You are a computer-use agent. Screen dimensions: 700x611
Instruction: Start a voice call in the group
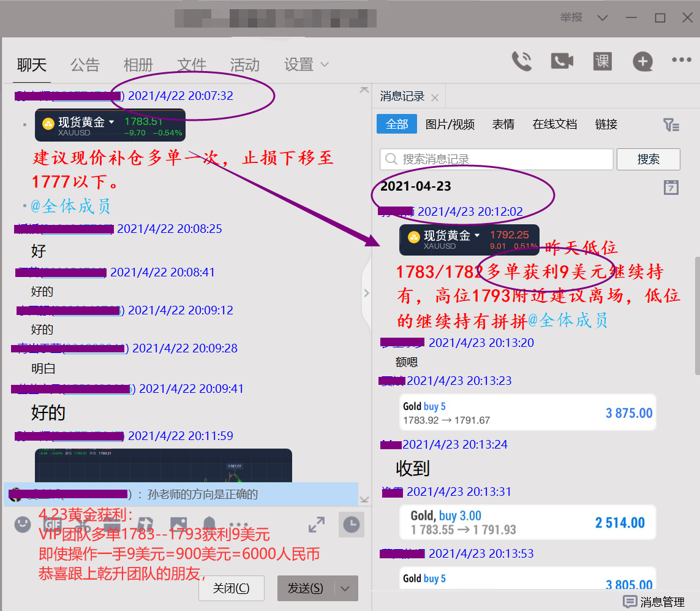[x=522, y=61]
